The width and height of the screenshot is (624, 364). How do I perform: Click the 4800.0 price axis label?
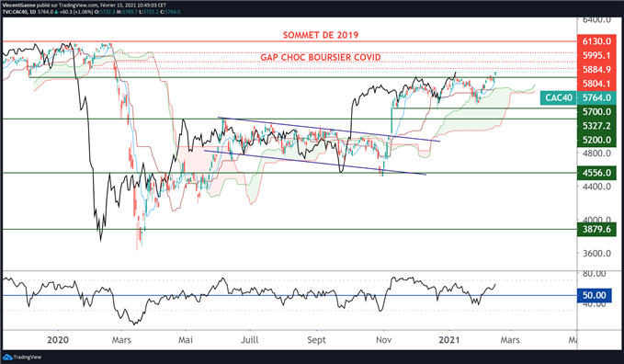pyautogui.click(x=596, y=154)
